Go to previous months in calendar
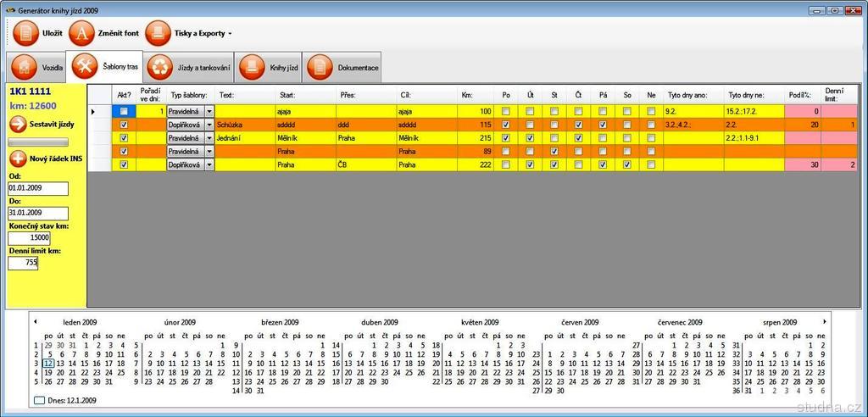 click(35, 322)
